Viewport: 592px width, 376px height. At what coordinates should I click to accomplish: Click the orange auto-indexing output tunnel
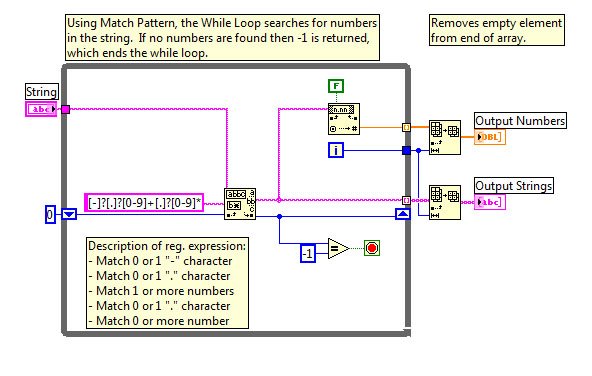(x=406, y=128)
